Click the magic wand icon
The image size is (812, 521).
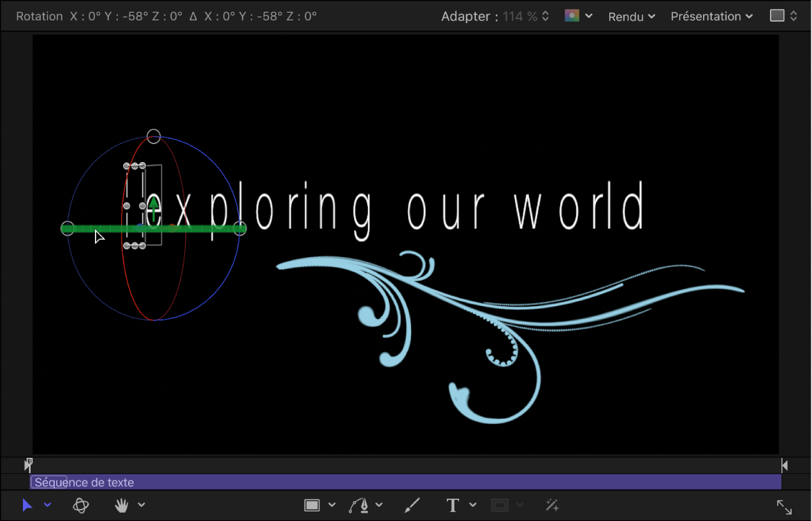tap(552, 506)
